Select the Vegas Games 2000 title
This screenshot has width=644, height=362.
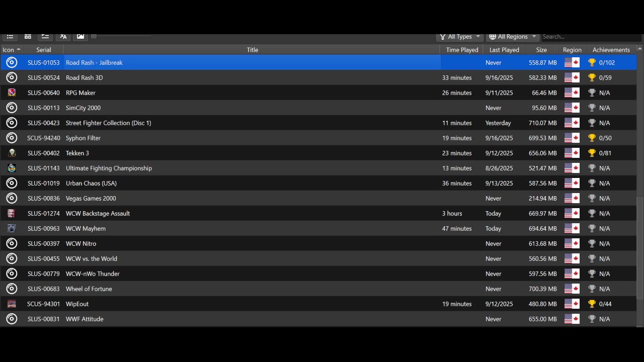pyautogui.click(x=91, y=198)
